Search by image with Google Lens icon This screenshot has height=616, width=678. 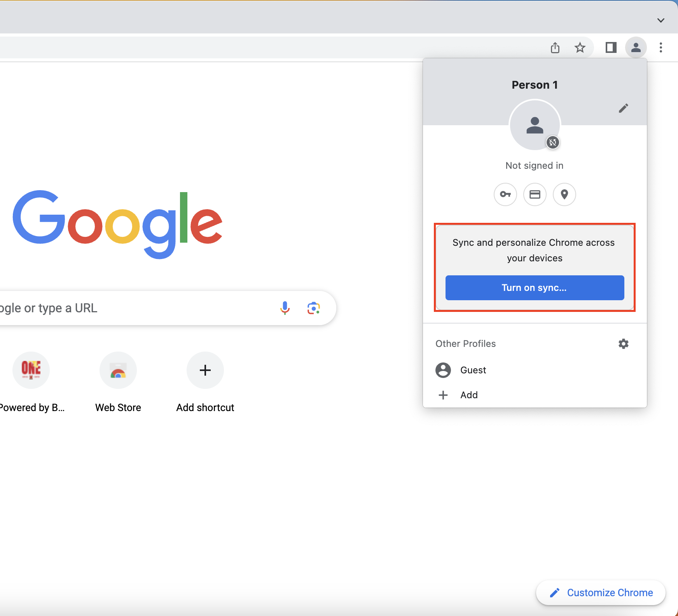(x=314, y=308)
